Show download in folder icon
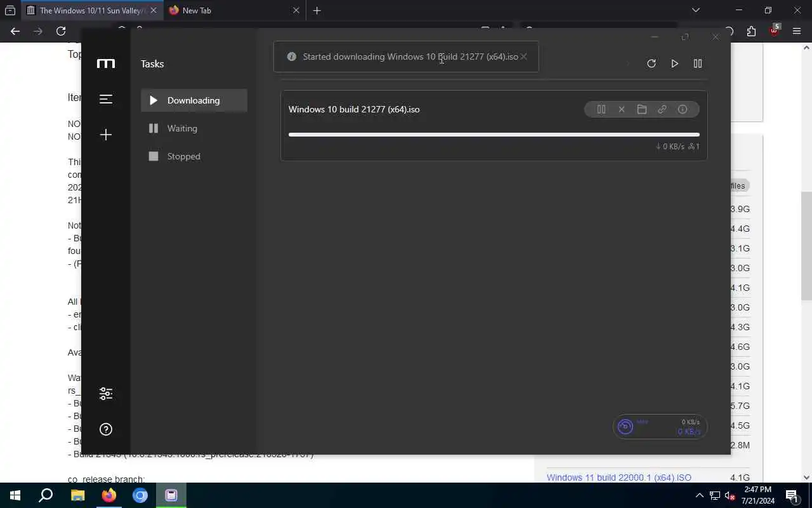The width and height of the screenshot is (812, 508). (642, 109)
